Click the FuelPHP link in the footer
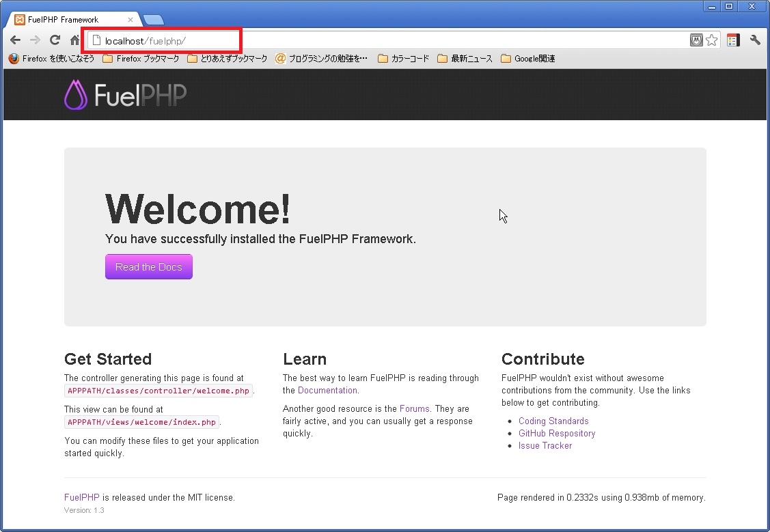The height and width of the screenshot is (532, 770). click(81, 498)
